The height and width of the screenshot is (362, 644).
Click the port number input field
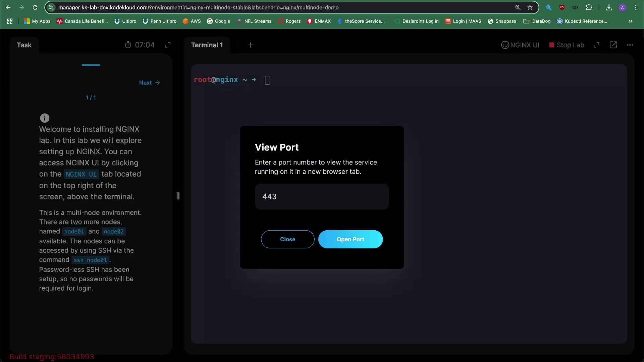click(x=322, y=197)
